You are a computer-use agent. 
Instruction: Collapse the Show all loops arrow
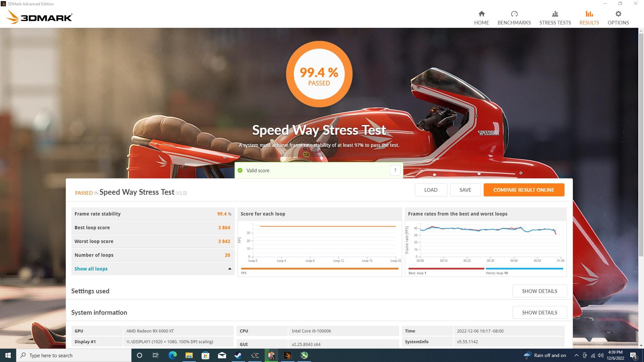tap(230, 269)
